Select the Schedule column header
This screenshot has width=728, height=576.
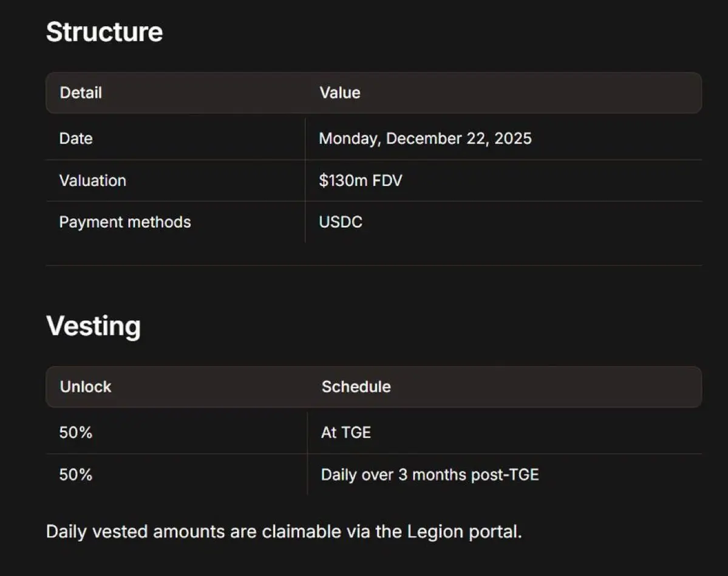356,387
